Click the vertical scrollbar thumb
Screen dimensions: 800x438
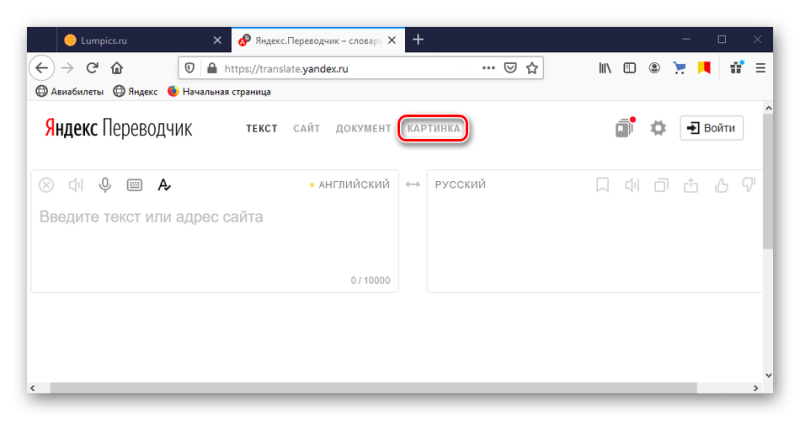coord(768,181)
